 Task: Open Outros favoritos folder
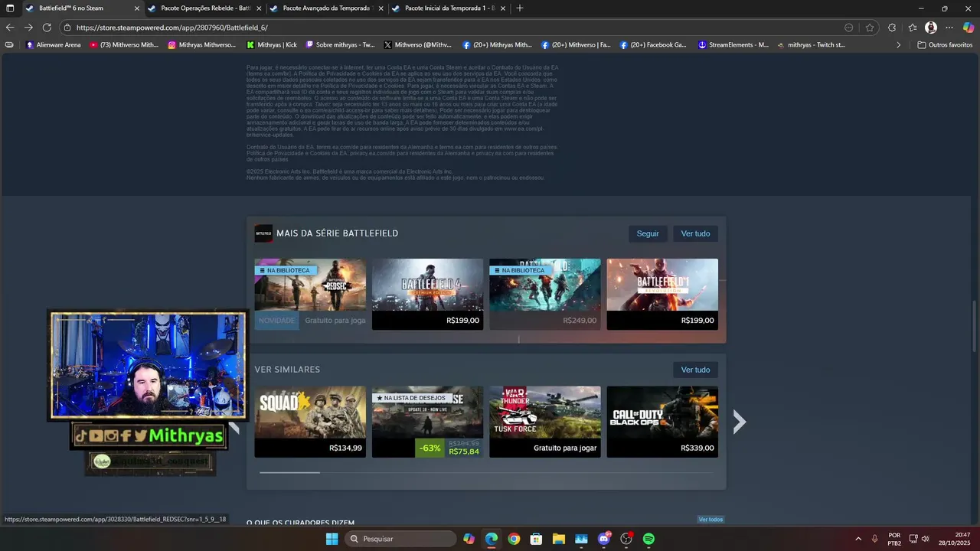pos(945,45)
